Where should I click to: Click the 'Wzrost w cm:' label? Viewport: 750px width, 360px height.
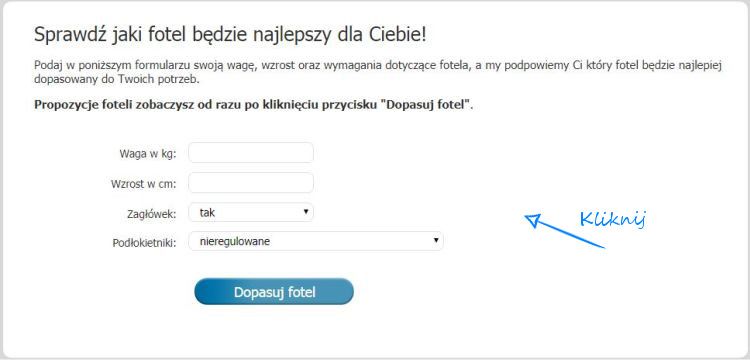tap(143, 184)
